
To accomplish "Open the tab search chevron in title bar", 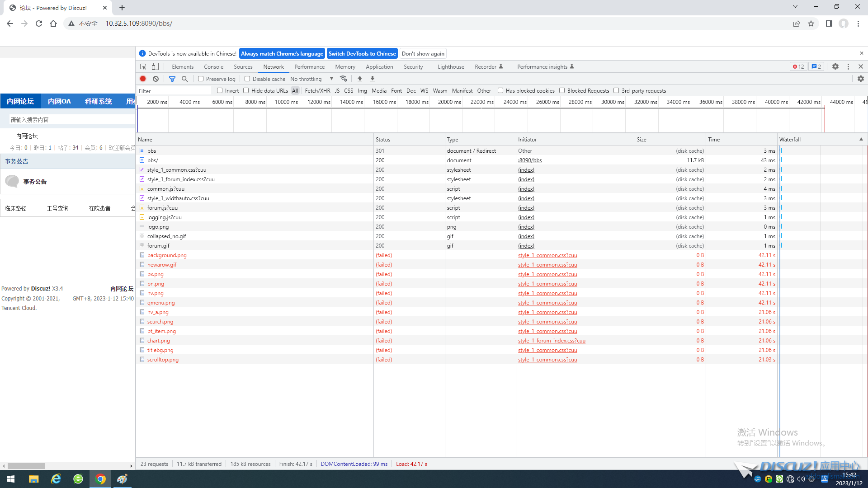I will tap(795, 7).
